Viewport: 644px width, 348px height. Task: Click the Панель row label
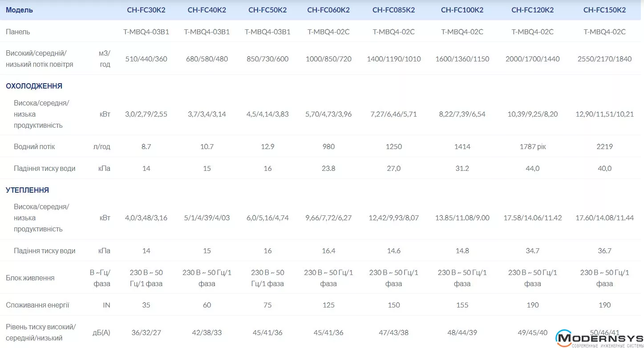pyautogui.click(x=18, y=32)
